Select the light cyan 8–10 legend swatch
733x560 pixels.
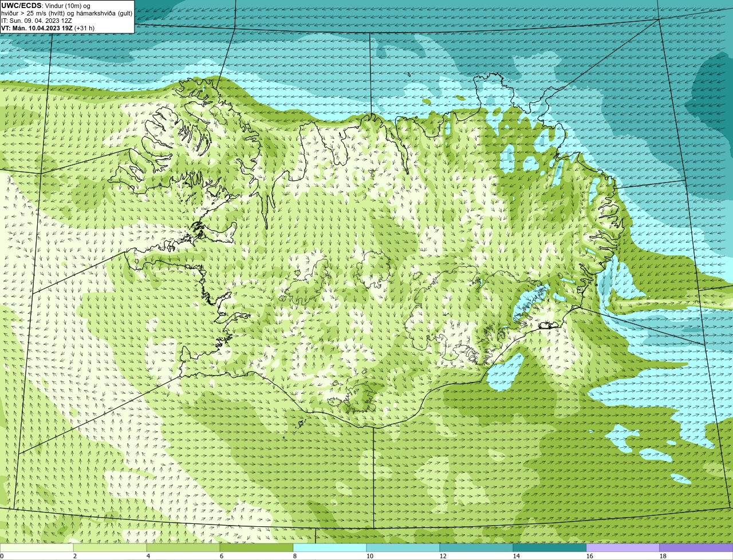[330, 548]
